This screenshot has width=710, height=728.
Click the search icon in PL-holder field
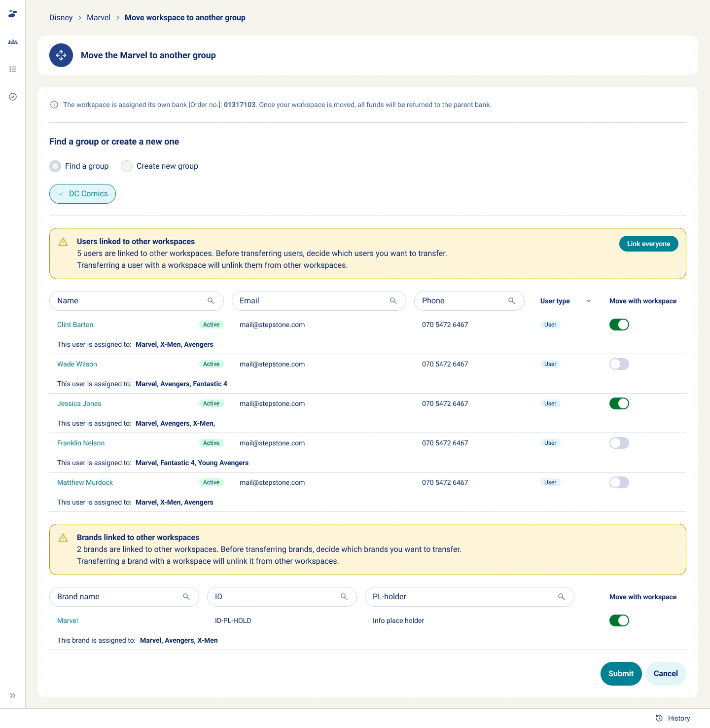coord(561,597)
